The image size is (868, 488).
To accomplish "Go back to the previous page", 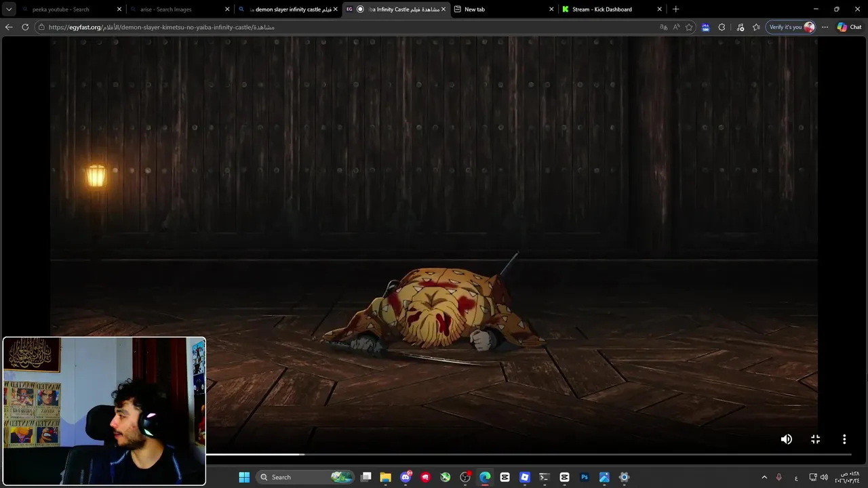I will [x=9, y=27].
